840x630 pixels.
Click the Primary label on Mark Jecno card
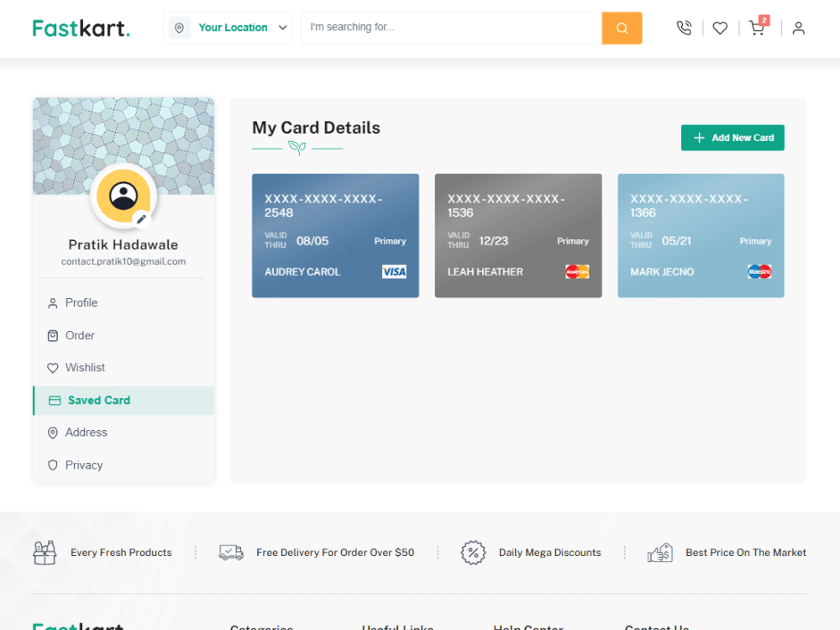tap(755, 241)
